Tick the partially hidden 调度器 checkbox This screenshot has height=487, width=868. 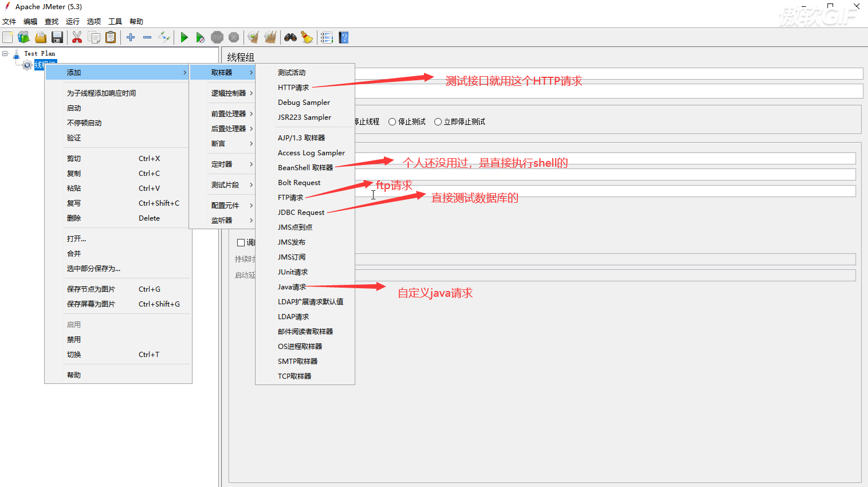[x=241, y=243]
